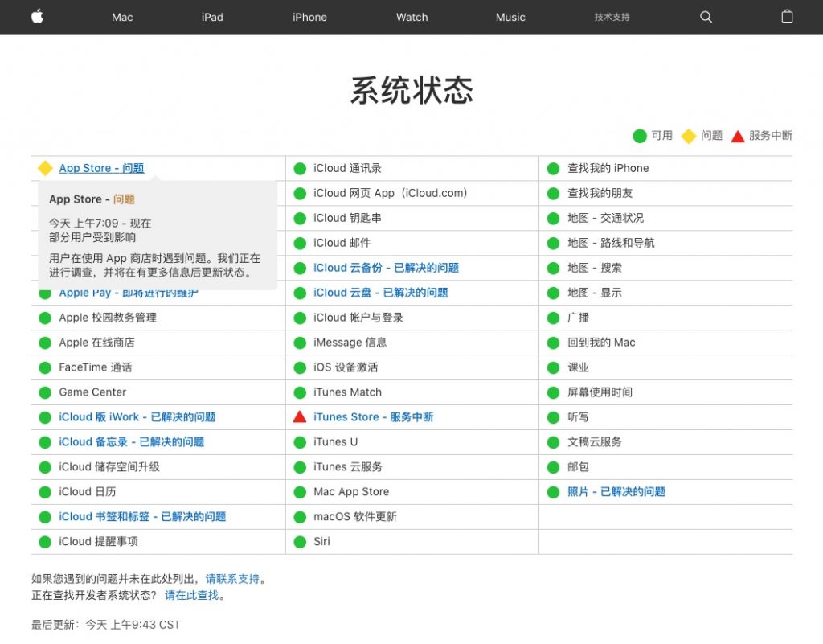The width and height of the screenshot is (823, 644).
Task: Click green dot next to 查找我的 iPhone
Action: [553, 169]
